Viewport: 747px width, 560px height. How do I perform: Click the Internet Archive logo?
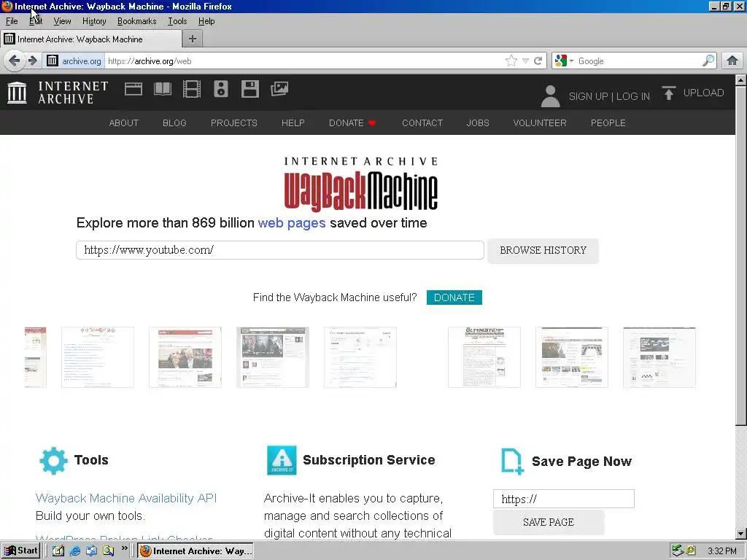(x=58, y=93)
